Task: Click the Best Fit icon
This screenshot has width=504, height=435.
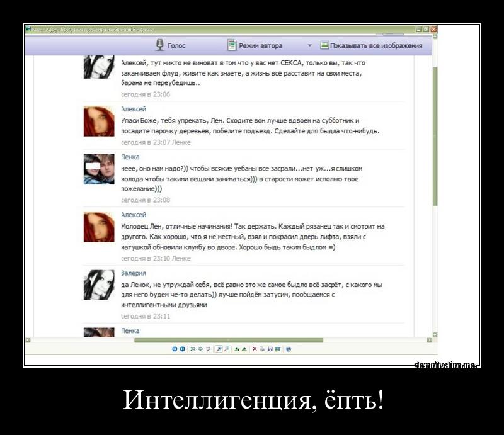Action: pyautogui.click(x=193, y=349)
